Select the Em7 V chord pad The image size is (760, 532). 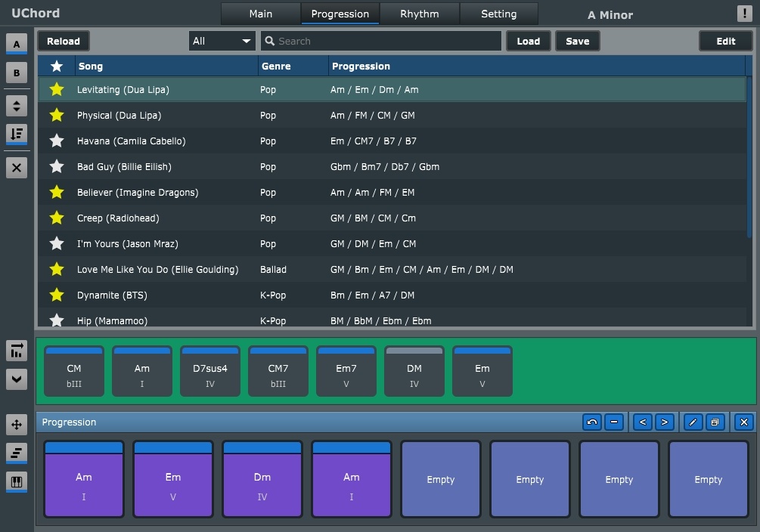346,372
